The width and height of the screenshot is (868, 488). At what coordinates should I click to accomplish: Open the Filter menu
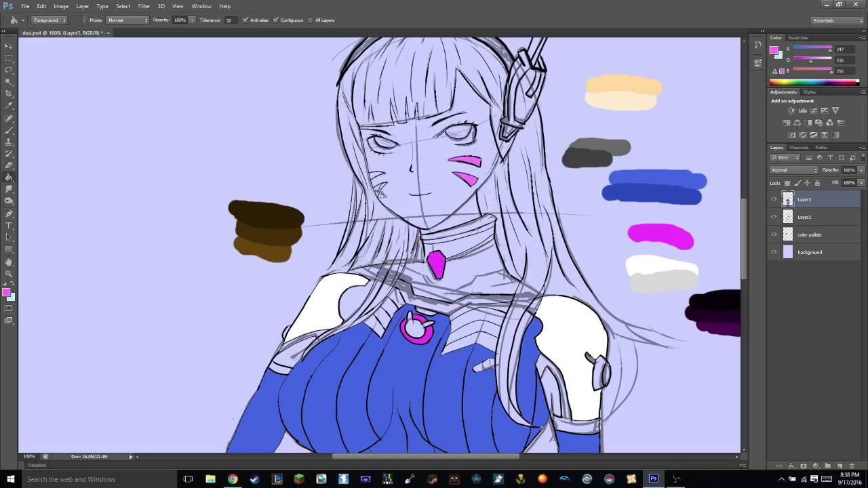click(x=144, y=6)
